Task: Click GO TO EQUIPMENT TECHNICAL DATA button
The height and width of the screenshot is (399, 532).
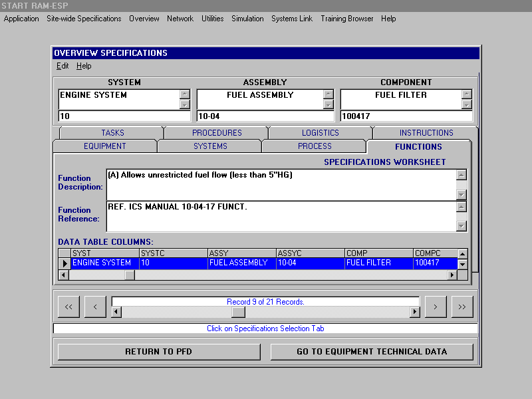Action: click(372, 352)
